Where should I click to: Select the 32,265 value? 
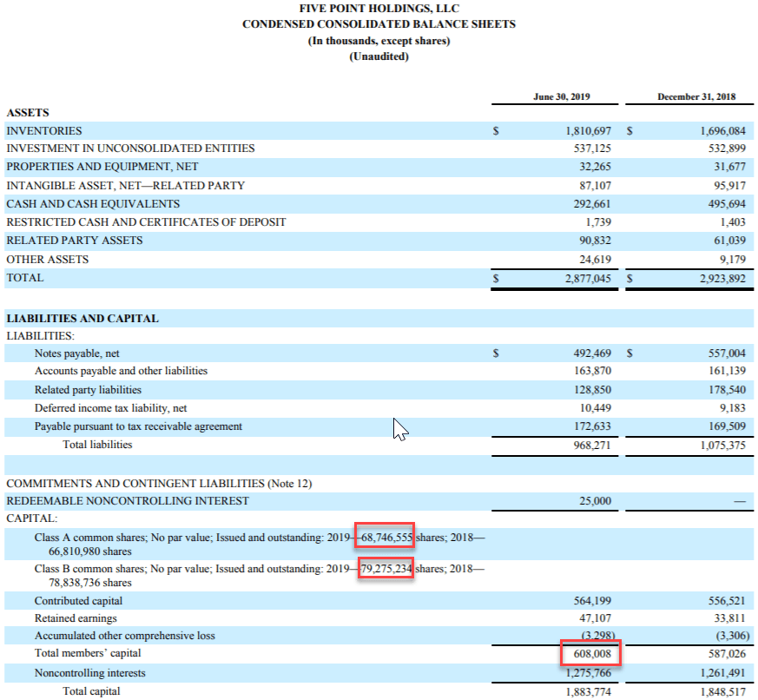click(x=595, y=167)
